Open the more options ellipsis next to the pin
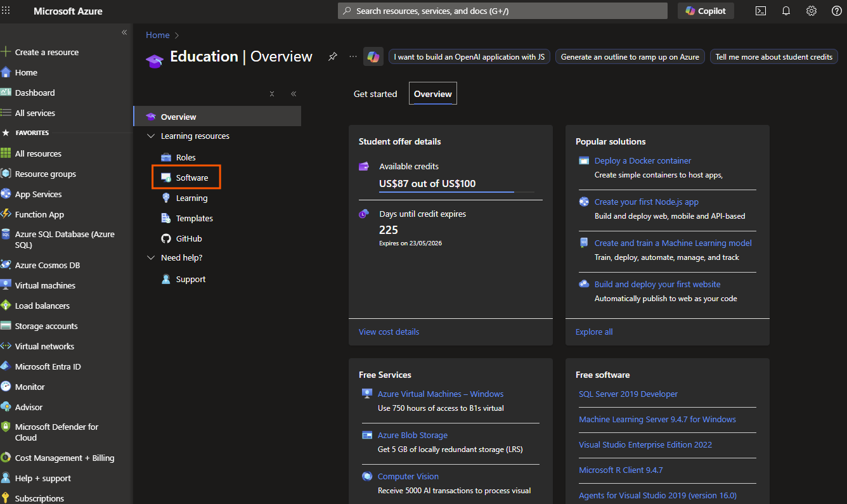The image size is (847, 504). pos(353,56)
